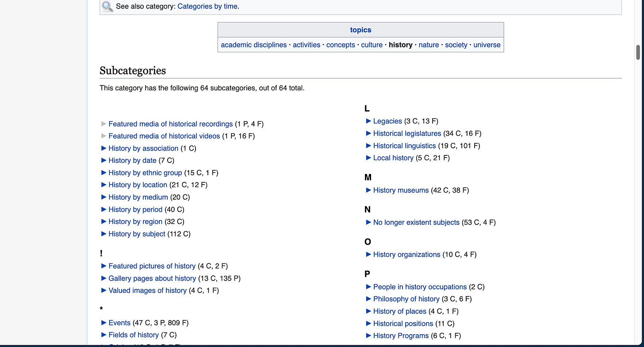This screenshot has width=644, height=347.
Task: Open Valued images of history
Action: [x=147, y=290]
